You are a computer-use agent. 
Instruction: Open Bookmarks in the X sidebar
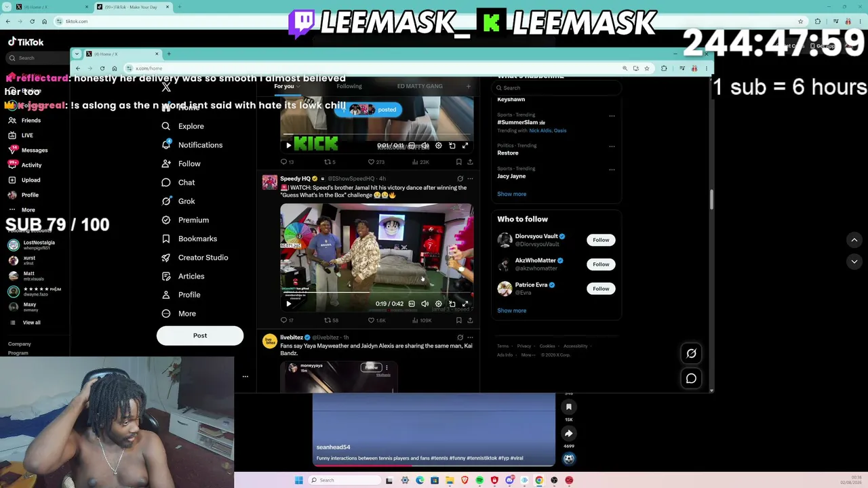(x=189, y=239)
